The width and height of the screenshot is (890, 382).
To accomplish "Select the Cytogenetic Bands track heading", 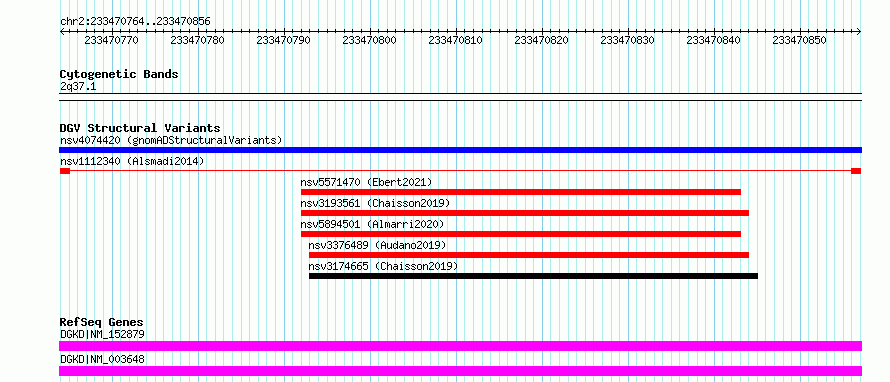I will click(x=119, y=74).
